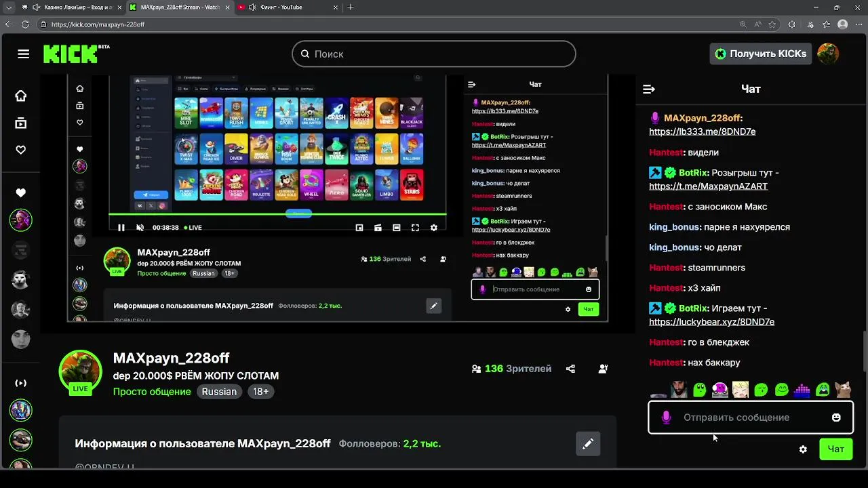This screenshot has height=488, width=868.
Task: Click Hantest username on видели message
Action: [665, 152]
